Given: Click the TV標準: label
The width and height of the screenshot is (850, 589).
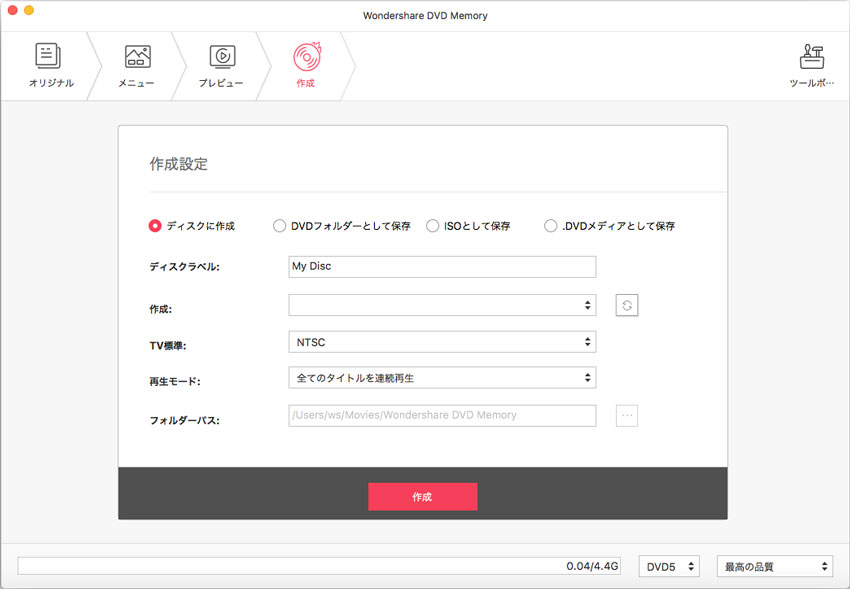Looking at the screenshot, I should coord(168,345).
